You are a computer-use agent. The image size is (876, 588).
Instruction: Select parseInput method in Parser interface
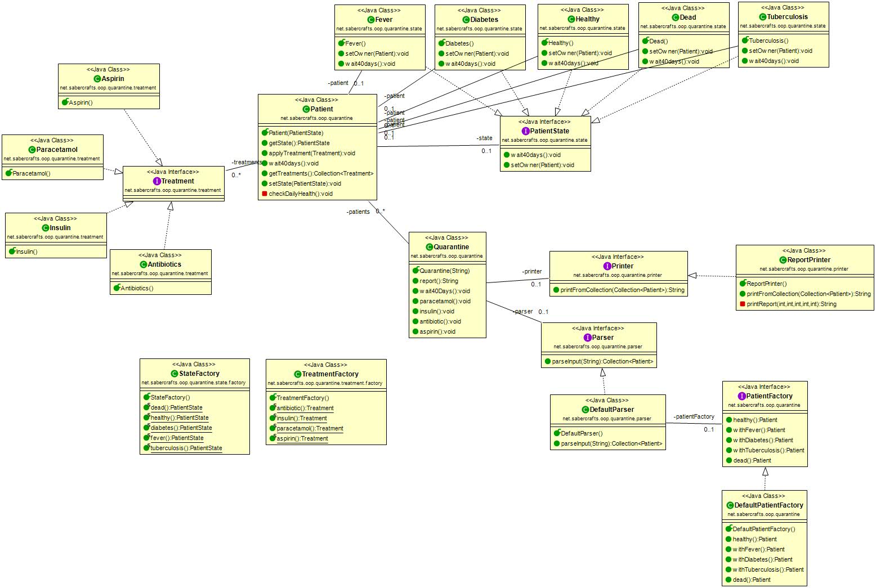(x=602, y=362)
